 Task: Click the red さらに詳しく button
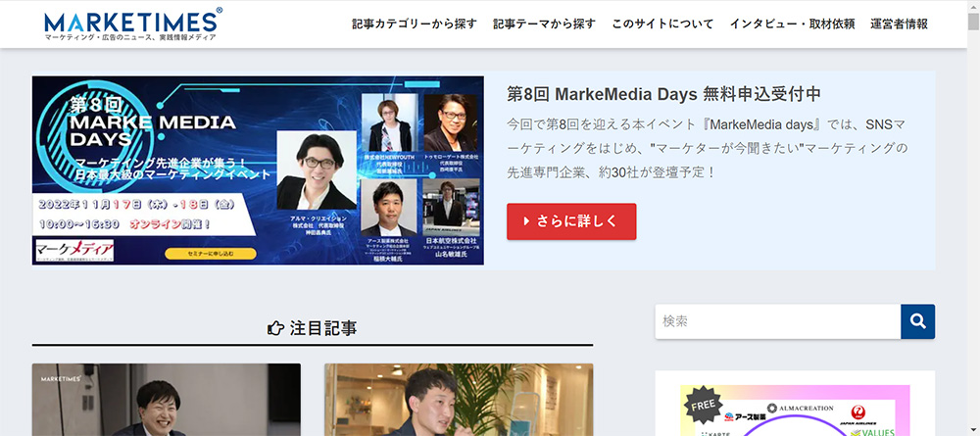tap(571, 221)
